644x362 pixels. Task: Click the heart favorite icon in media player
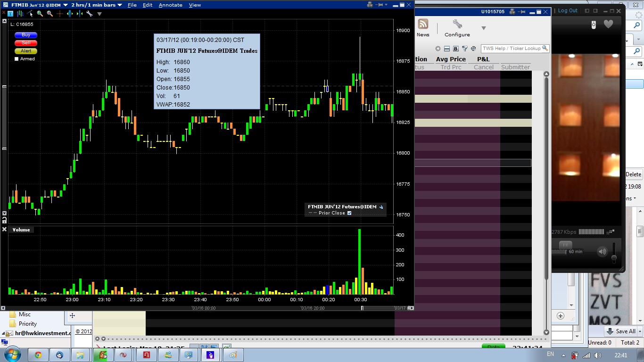tap(609, 24)
